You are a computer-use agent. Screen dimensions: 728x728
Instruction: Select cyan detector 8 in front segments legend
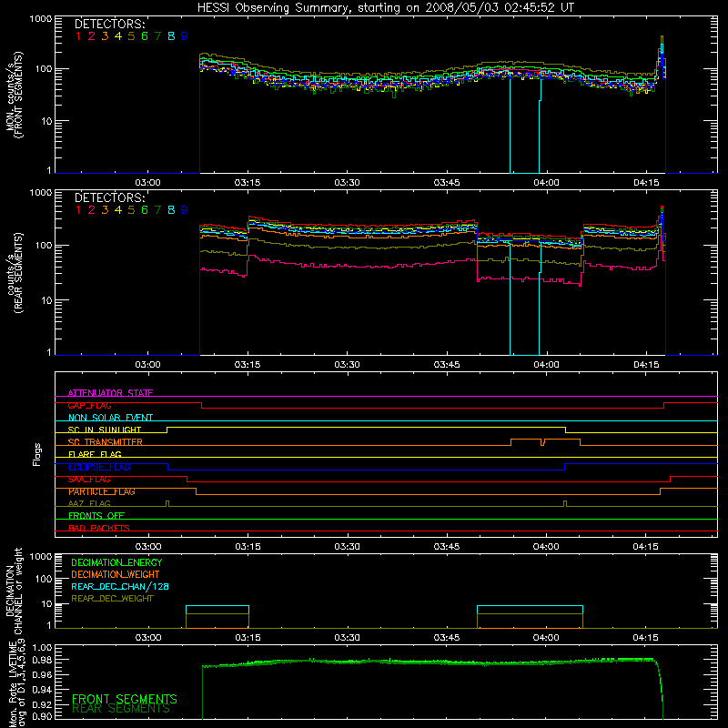tap(171, 36)
